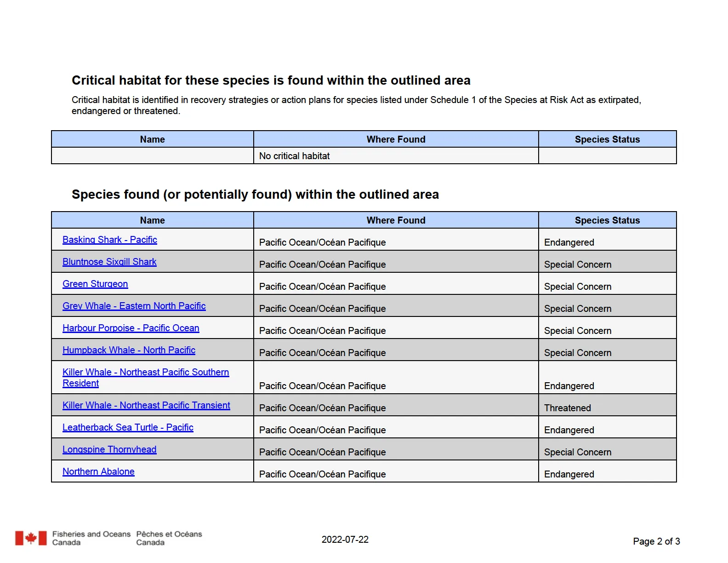Viewport: 728px width, 563px height.
Task: Click the date 2022-07-22 in footer
Action: (x=345, y=540)
